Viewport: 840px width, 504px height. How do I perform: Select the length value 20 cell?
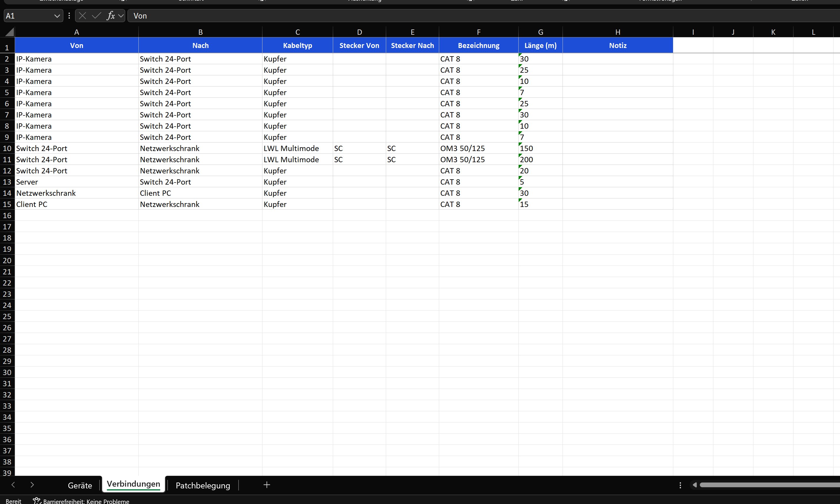[x=541, y=171]
